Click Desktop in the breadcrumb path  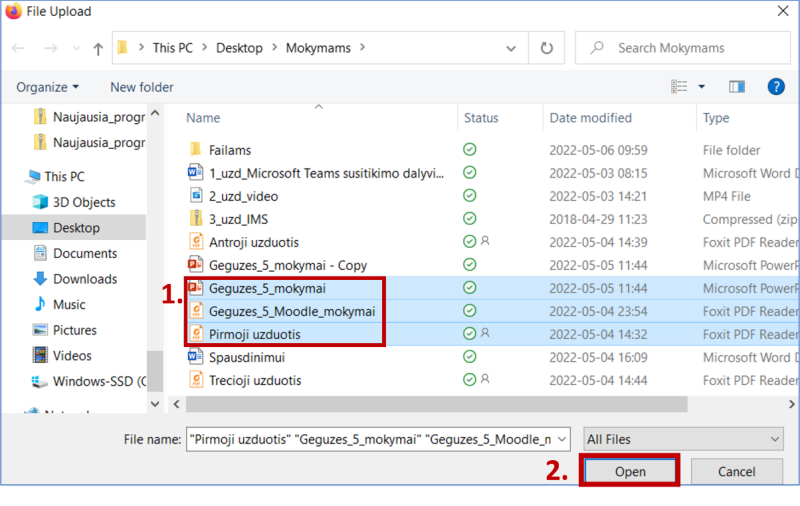coord(240,48)
